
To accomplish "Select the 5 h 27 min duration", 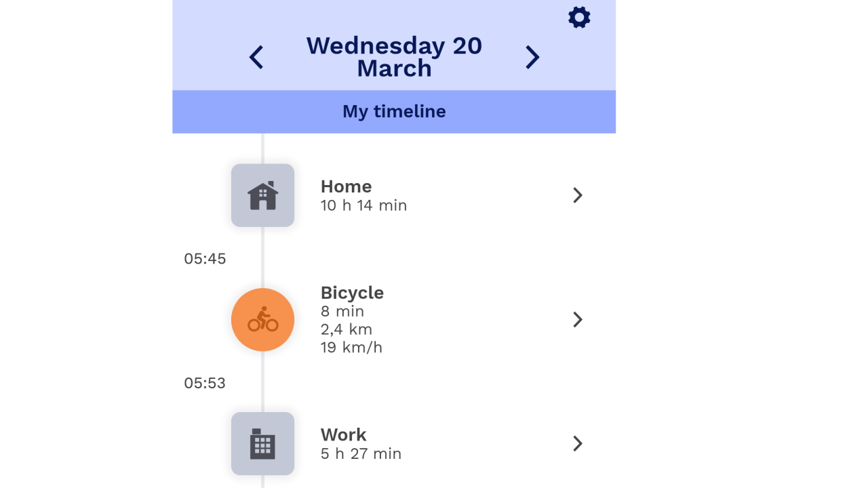I will pyautogui.click(x=361, y=454).
